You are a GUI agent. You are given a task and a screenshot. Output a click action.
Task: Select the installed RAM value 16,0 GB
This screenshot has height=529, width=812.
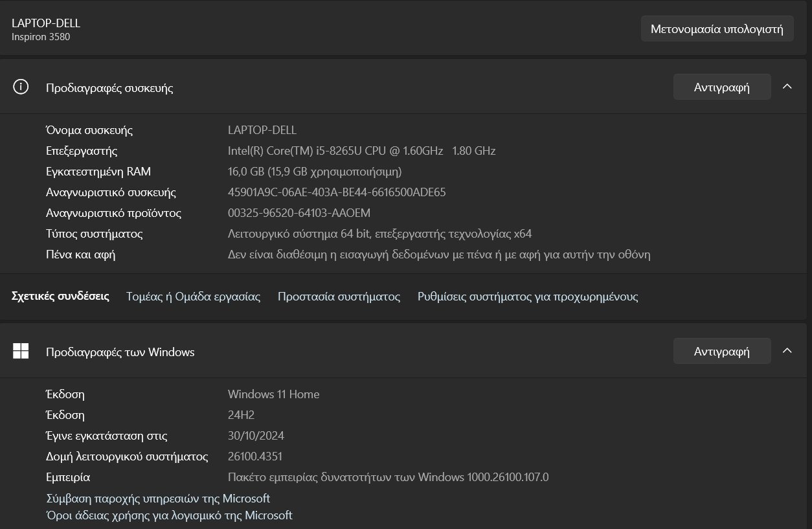click(315, 172)
